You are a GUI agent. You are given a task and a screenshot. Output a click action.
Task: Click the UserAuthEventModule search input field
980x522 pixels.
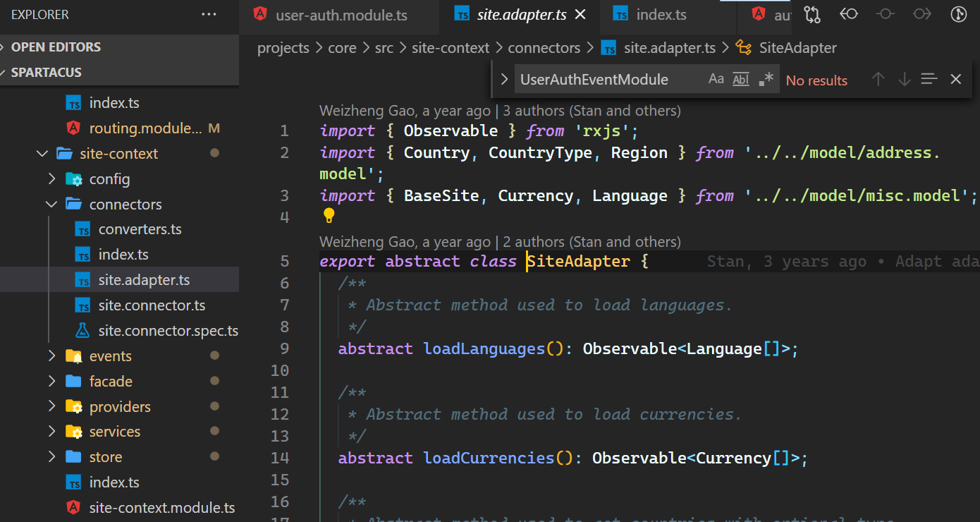[x=606, y=80]
